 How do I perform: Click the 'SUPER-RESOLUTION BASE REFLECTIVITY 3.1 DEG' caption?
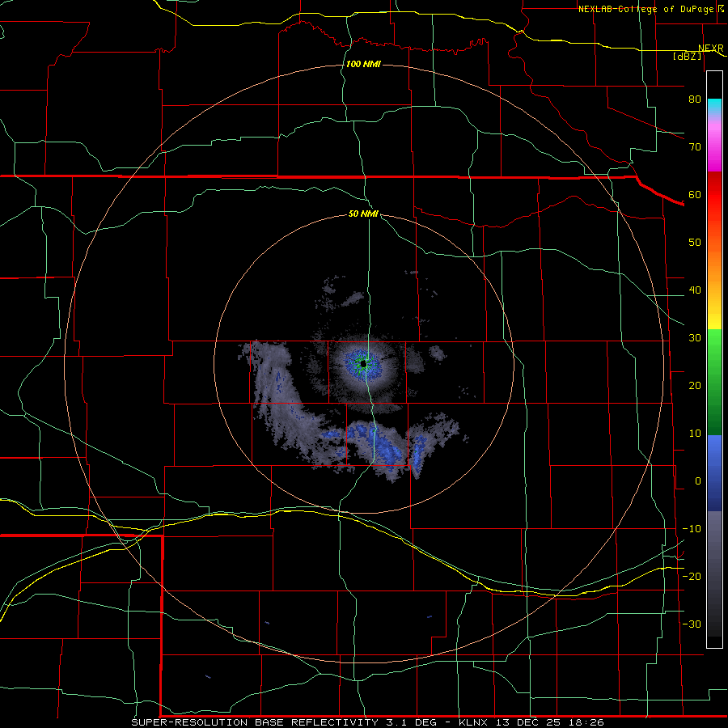[x=284, y=722]
